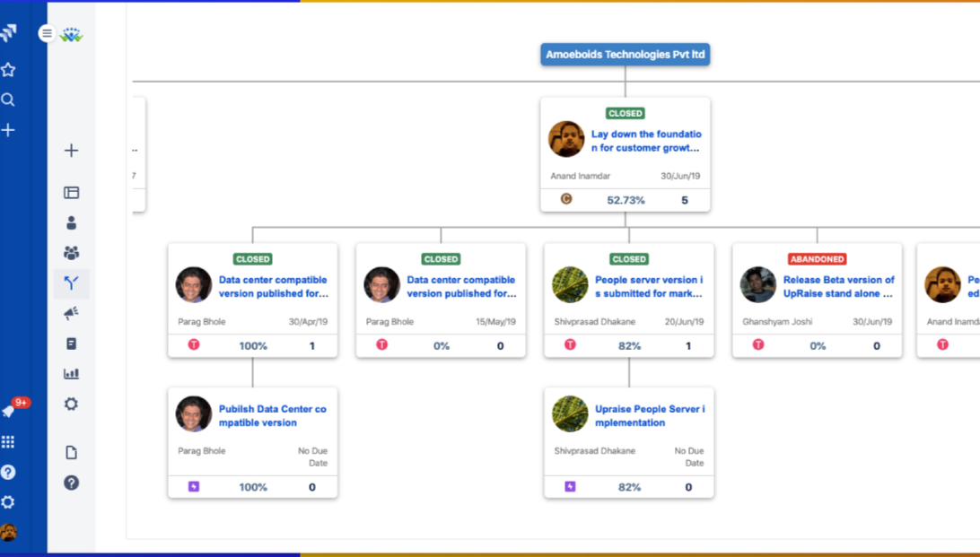
Task: Open the announcements megaphone icon
Action: [x=72, y=313]
